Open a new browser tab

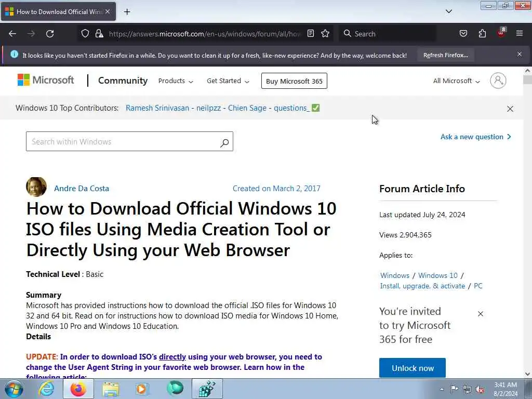pos(127,12)
